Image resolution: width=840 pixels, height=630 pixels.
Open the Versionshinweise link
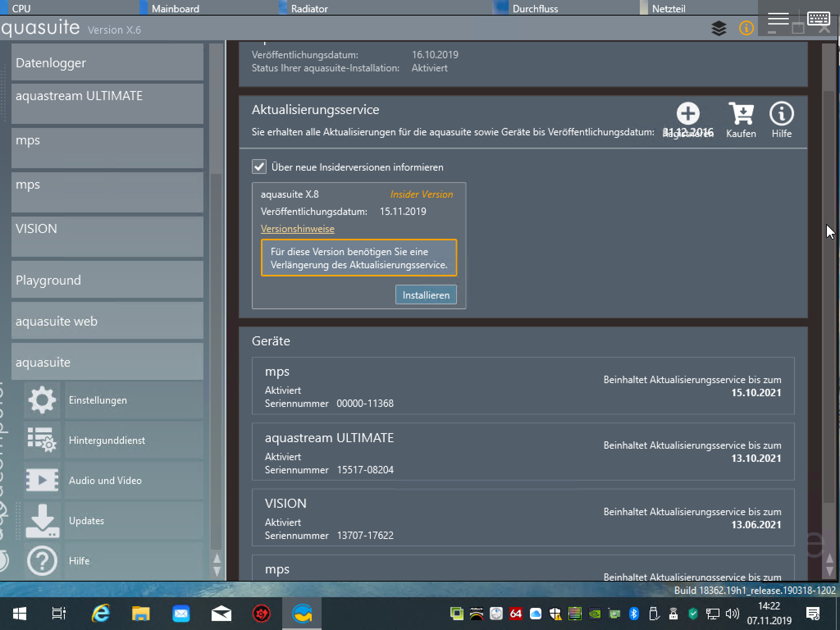[297, 229]
